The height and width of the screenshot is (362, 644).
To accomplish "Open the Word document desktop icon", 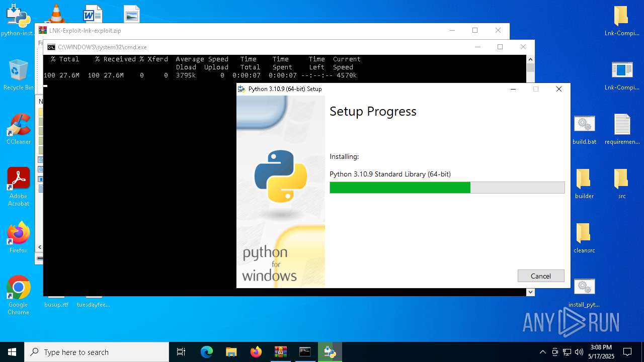I will [x=93, y=14].
